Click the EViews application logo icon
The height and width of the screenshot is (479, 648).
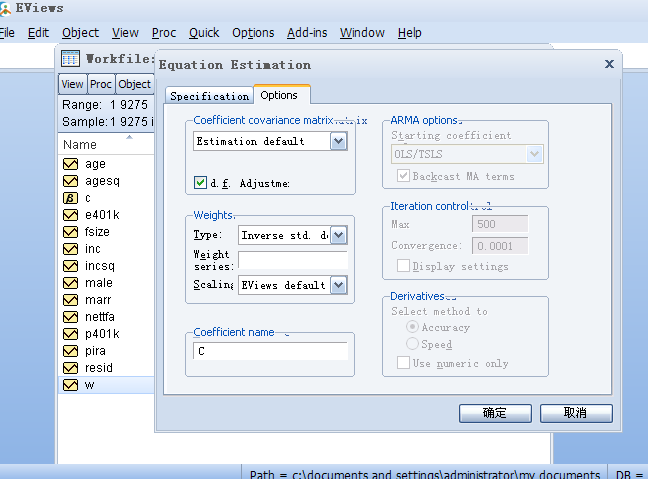(x=5, y=8)
